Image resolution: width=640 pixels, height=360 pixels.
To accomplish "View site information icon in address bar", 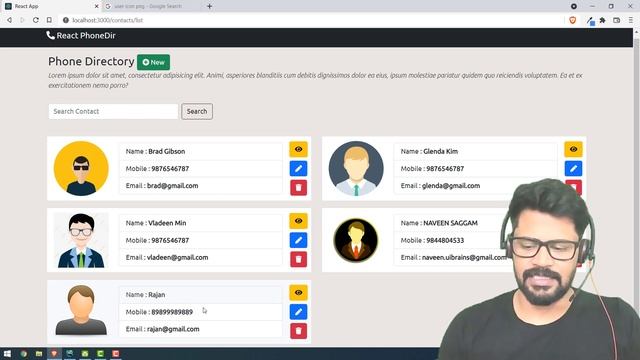I will 66,20.
